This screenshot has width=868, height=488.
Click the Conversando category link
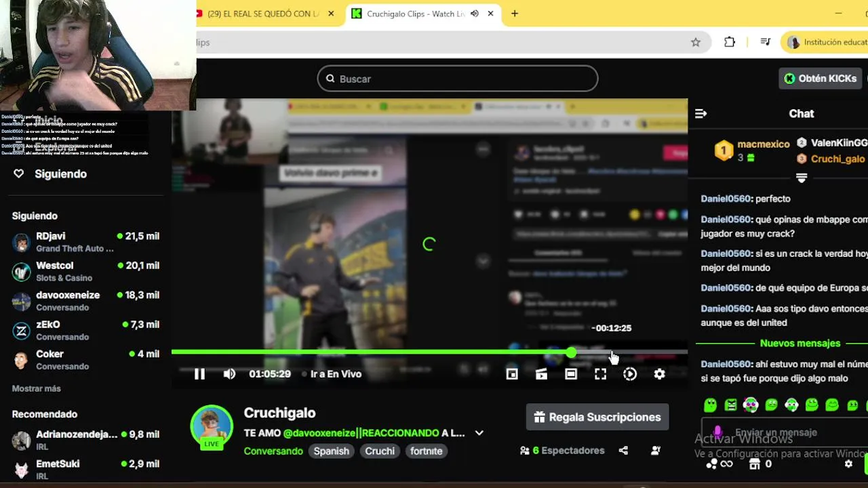[x=273, y=451]
